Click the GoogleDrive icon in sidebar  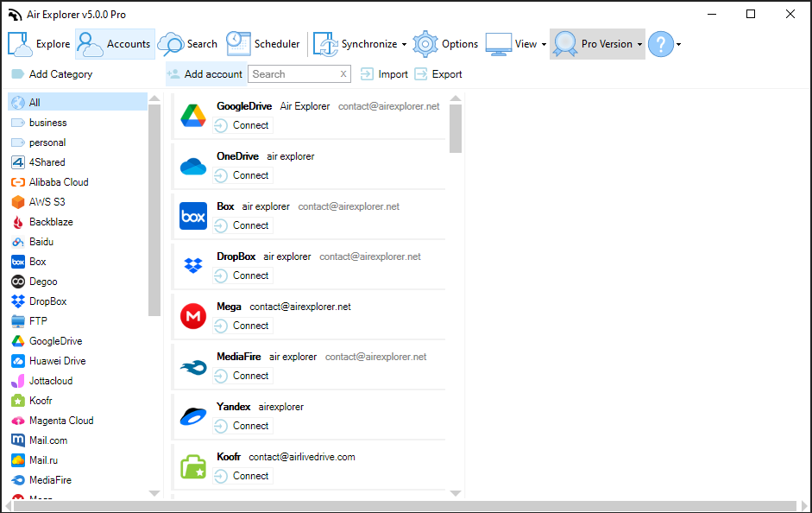pos(18,341)
